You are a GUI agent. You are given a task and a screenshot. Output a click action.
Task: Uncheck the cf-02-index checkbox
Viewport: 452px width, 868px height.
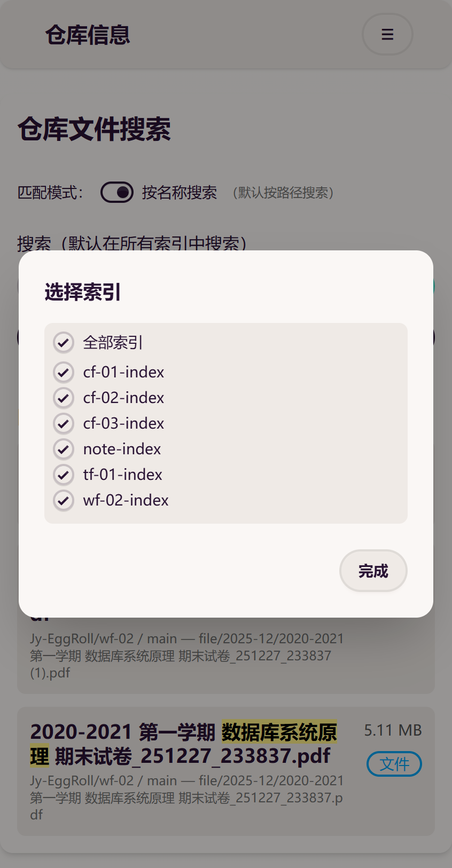click(x=63, y=398)
